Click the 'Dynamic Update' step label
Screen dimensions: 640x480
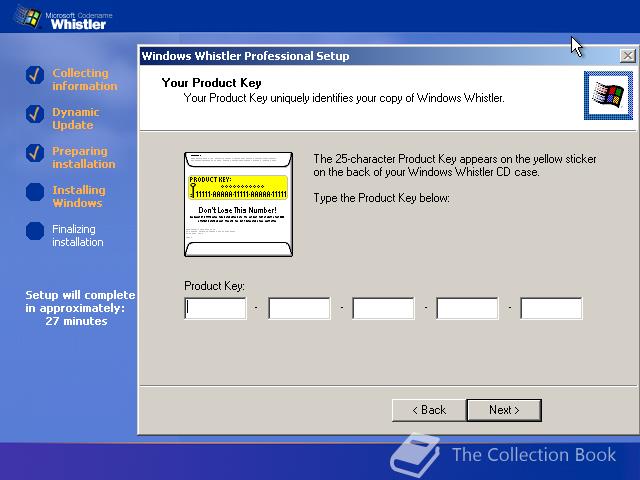(x=76, y=118)
